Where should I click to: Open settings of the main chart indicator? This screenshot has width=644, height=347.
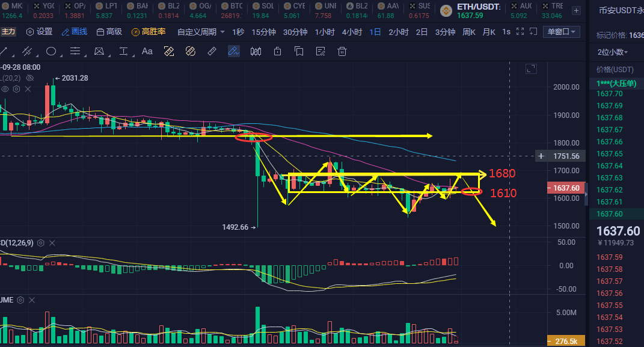(x=16, y=88)
